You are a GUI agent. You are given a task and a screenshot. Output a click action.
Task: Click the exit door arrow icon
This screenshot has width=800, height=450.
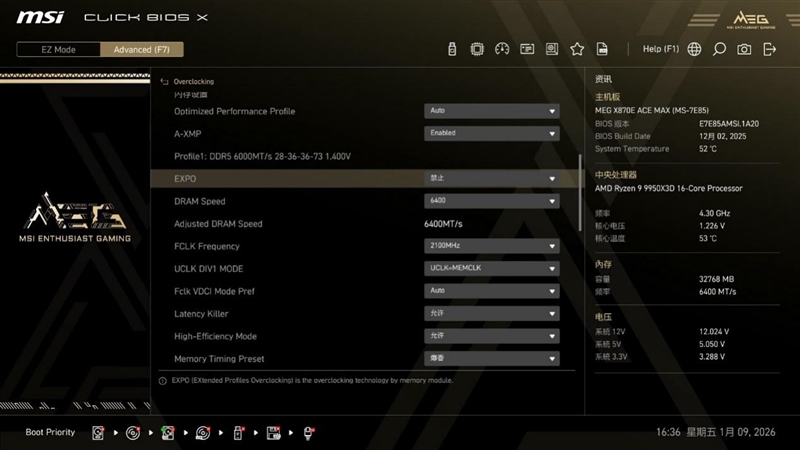769,49
